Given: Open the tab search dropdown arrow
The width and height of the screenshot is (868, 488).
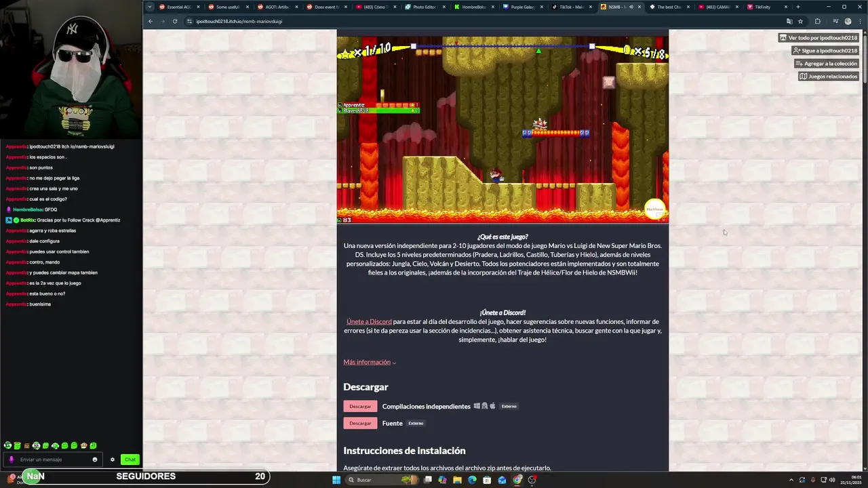Looking at the screenshot, I should (150, 7).
